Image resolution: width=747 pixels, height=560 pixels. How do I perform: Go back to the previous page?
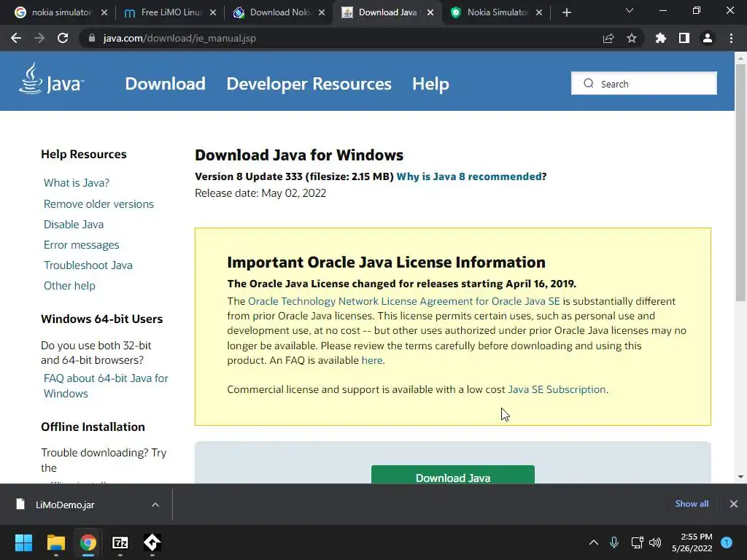point(16,38)
